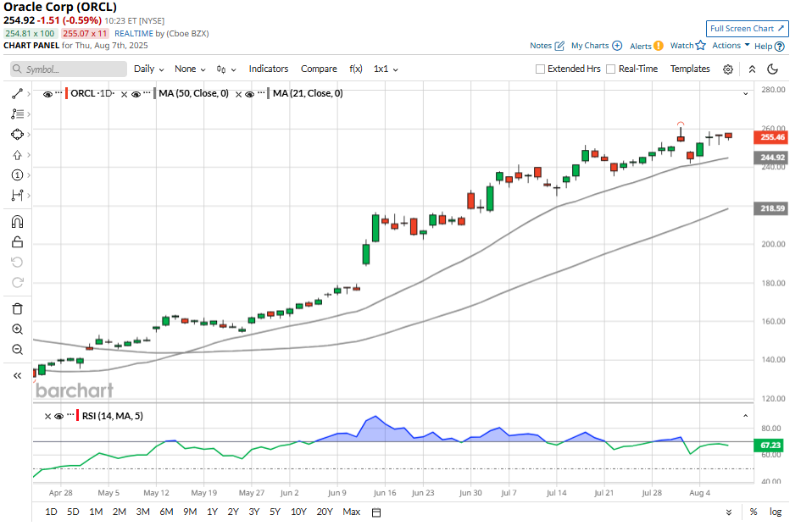Open more options for MA 21 indicator
Screen dimensions: 812x526
tap(261, 92)
